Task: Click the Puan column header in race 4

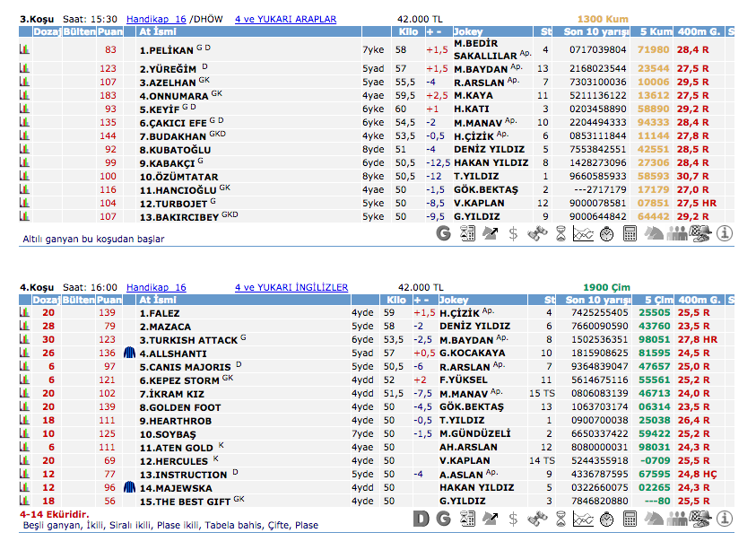Action: (109, 300)
